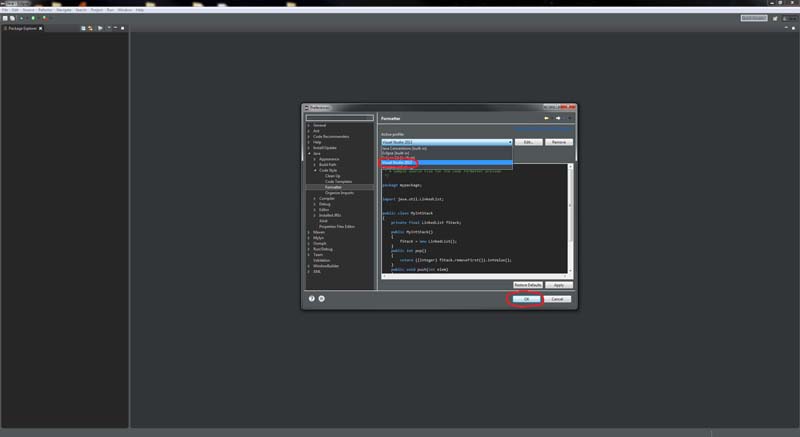Select Run/Debug in preferences tree
This screenshot has height=437, width=800.
(x=322, y=249)
